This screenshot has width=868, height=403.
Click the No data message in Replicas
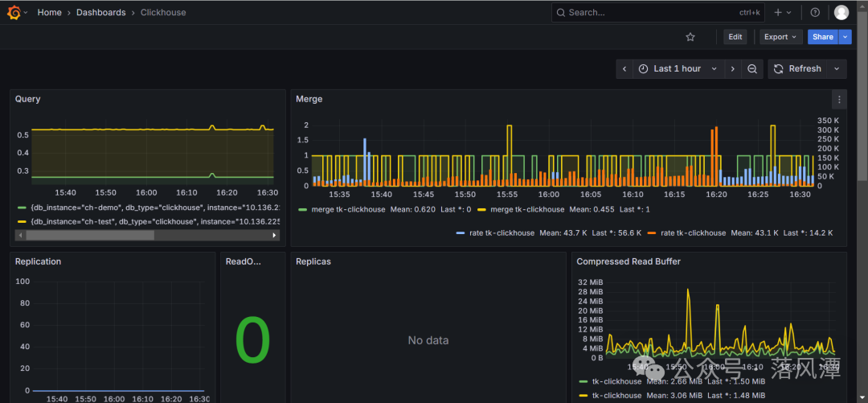point(428,340)
